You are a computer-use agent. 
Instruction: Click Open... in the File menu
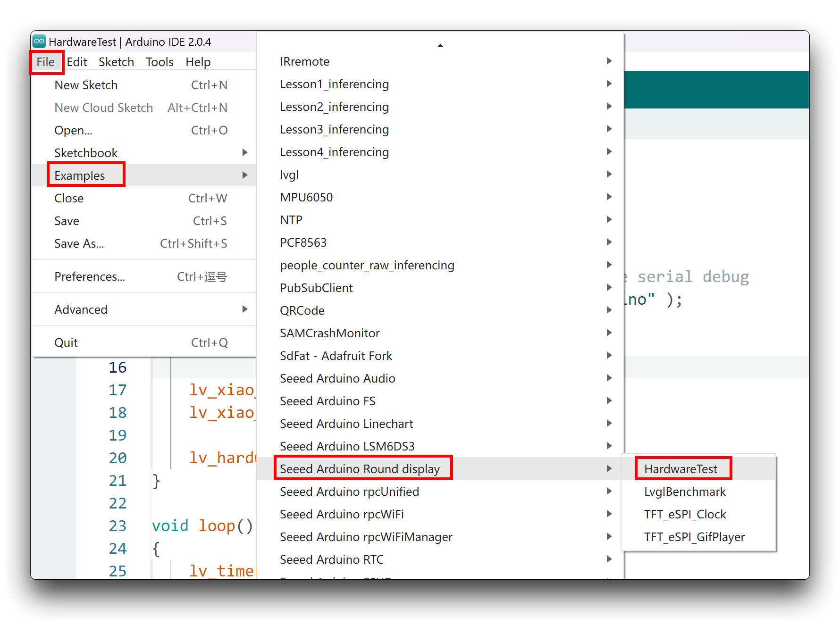[144, 130]
